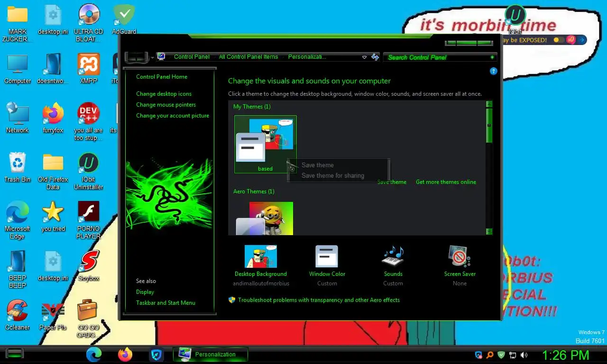
Task: Open Edge from the taskbar
Action: click(94, 354)
